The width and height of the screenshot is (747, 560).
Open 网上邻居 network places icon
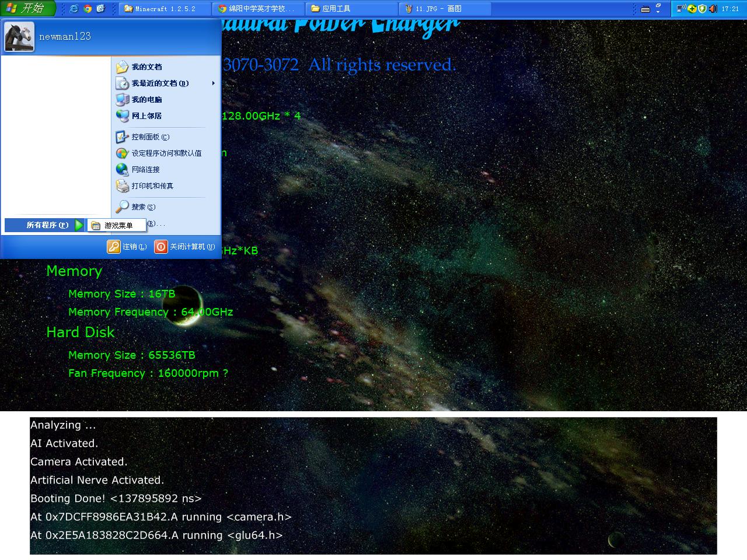coord(122,116)
